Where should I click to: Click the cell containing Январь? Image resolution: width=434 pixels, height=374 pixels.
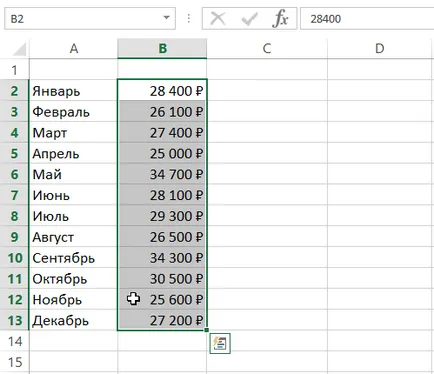click(x=73, y=91)
